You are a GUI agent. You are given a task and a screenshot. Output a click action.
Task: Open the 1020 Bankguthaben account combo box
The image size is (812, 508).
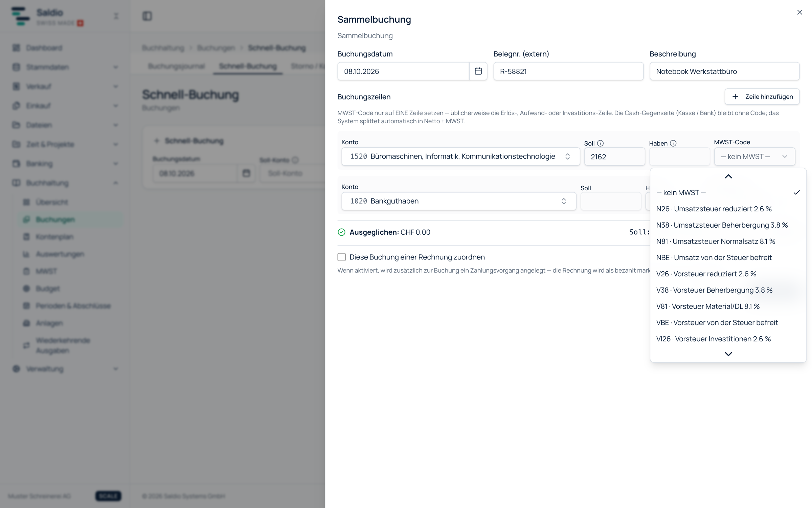click(458, 201)
